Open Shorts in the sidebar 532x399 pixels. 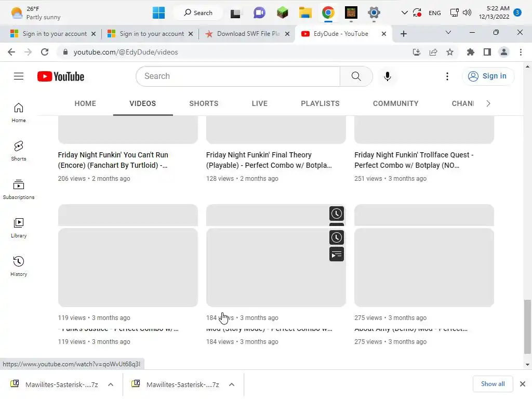click(19, 151)
